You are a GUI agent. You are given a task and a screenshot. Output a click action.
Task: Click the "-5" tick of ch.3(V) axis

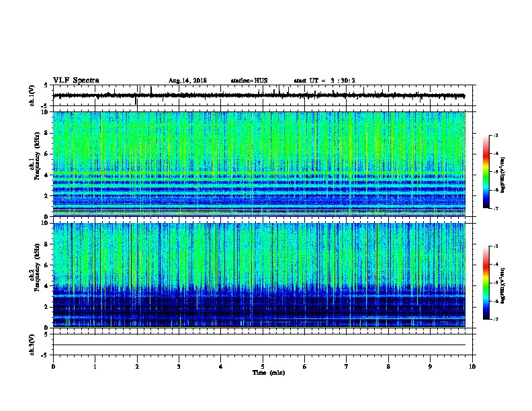coord(45,355)
